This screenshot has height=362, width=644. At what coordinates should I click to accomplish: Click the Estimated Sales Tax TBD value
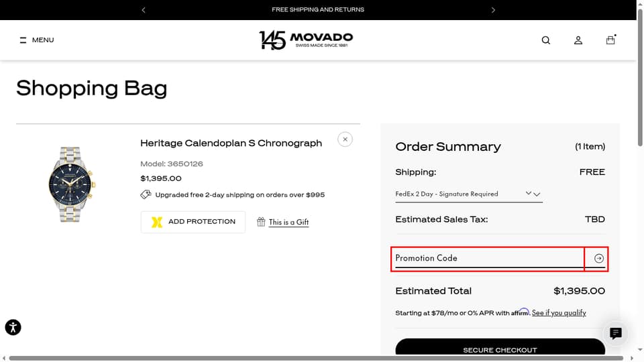pos(595,219)
